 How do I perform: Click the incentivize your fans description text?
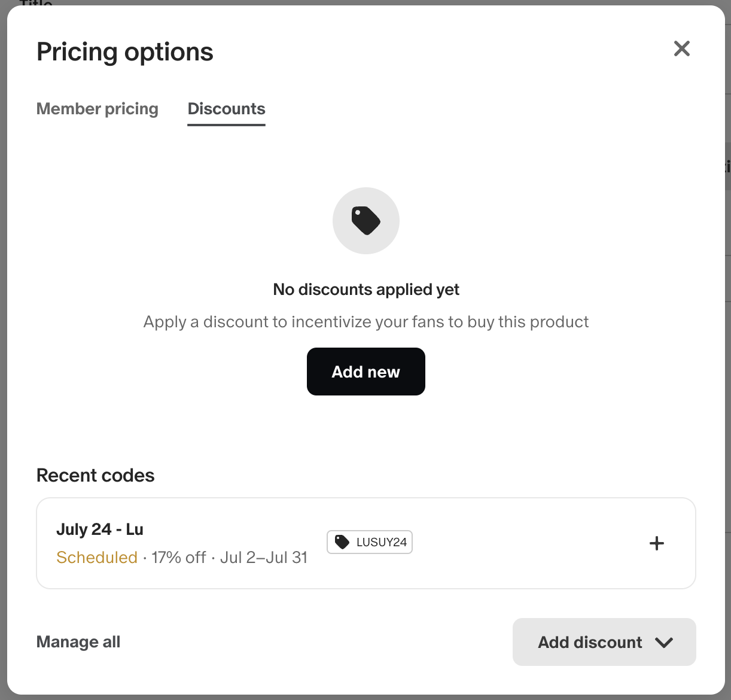coord(366,322)
